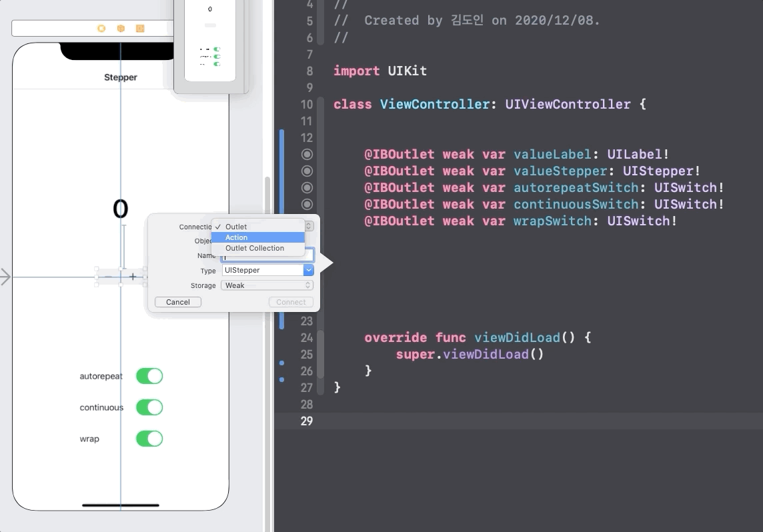Select the autorepeat label on canvas
Screen dimensions: 763x532
click(101, 377)
